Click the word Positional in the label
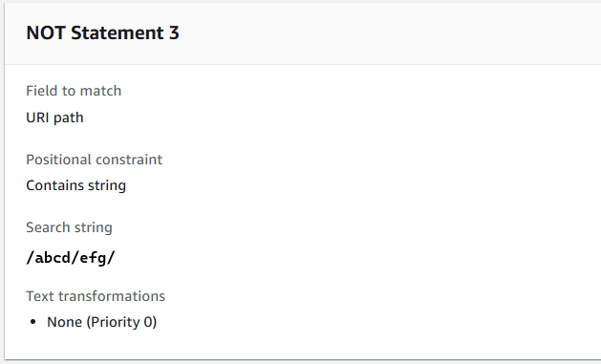This screenshot has width=601, height=364. pos(58,160)
